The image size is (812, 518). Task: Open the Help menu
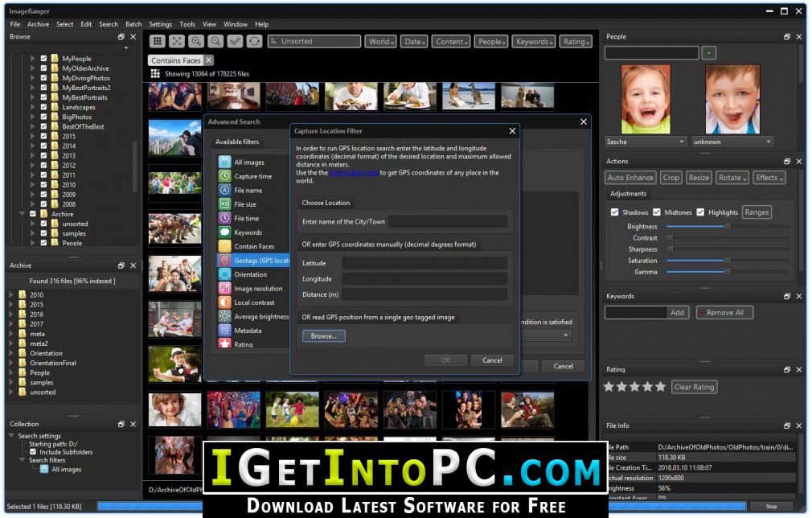[261, 24]
